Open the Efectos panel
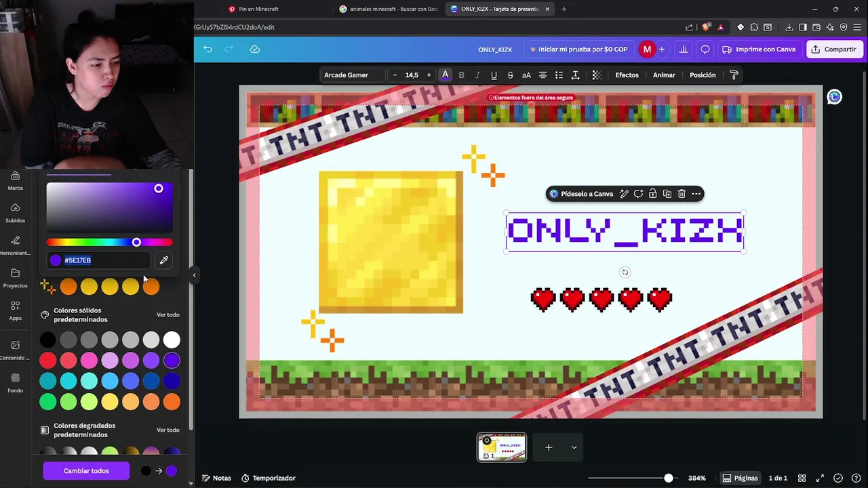Image resolution: width=868 pixels, height=488 pixels. tap(627, 75)
